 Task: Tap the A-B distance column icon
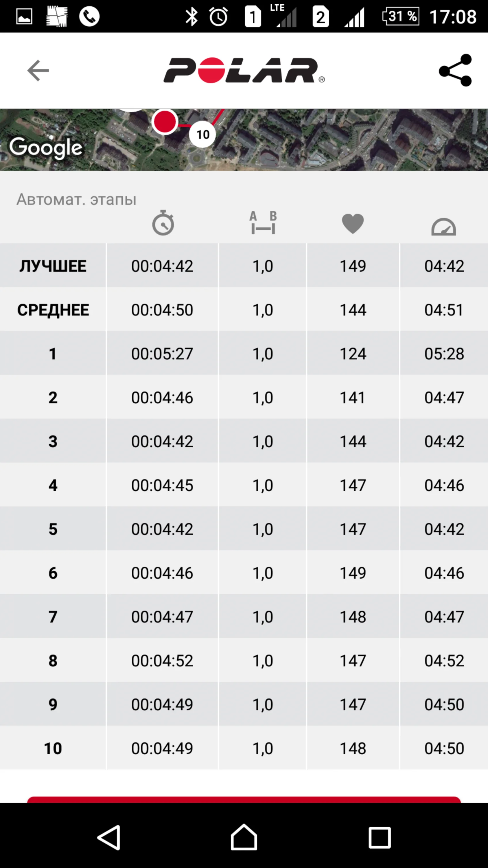tap(263, 223)
